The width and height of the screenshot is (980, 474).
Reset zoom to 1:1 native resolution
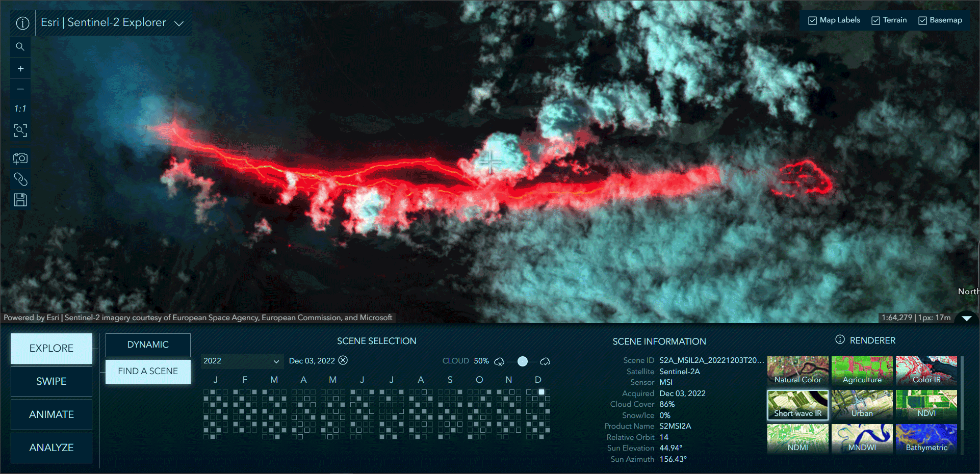(x=20, y=109)
